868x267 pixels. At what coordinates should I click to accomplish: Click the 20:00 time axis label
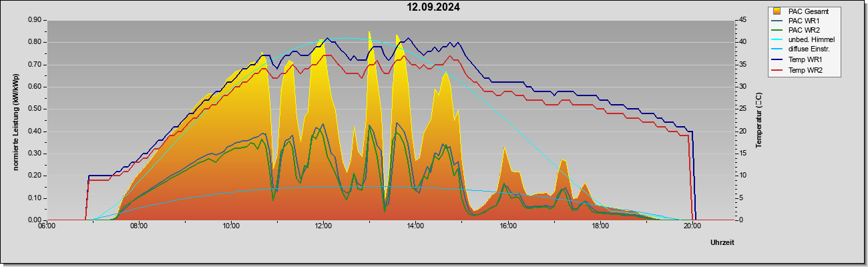coord(692,226)
